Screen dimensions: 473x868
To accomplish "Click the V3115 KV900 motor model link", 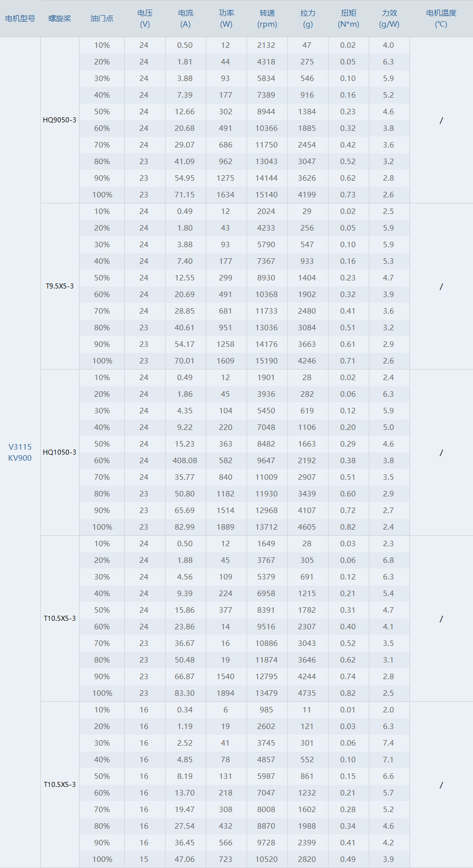I will pyautogui.click(x=20, y=452).
